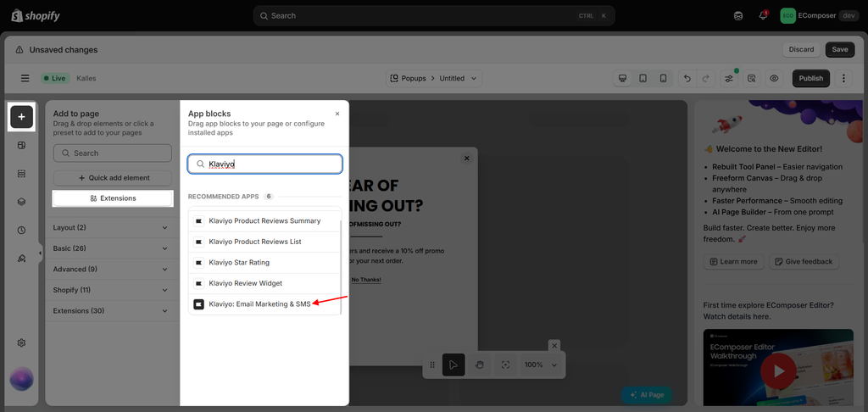Switch to tablet preview
868x412 pixels.
click(x=643, y=78)
